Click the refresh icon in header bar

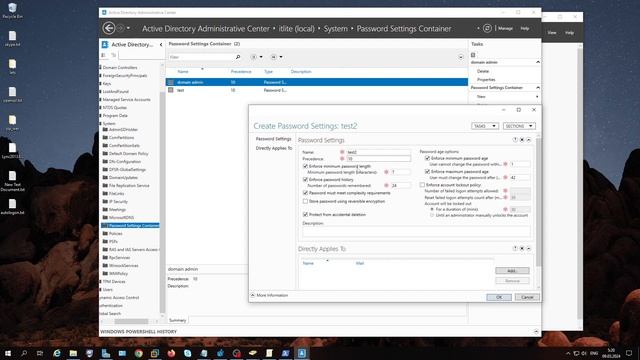[x=487, y=28]
